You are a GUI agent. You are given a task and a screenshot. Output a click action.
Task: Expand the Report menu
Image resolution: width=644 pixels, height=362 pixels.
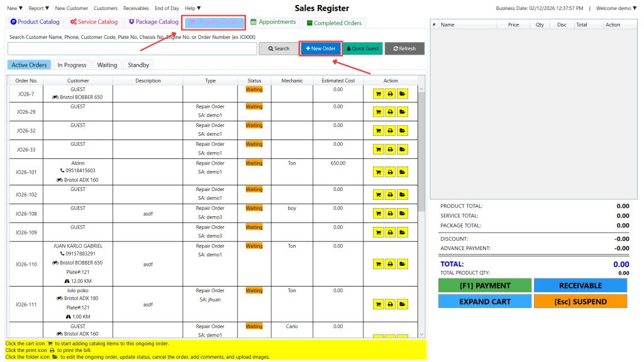(x=39, y=8)
